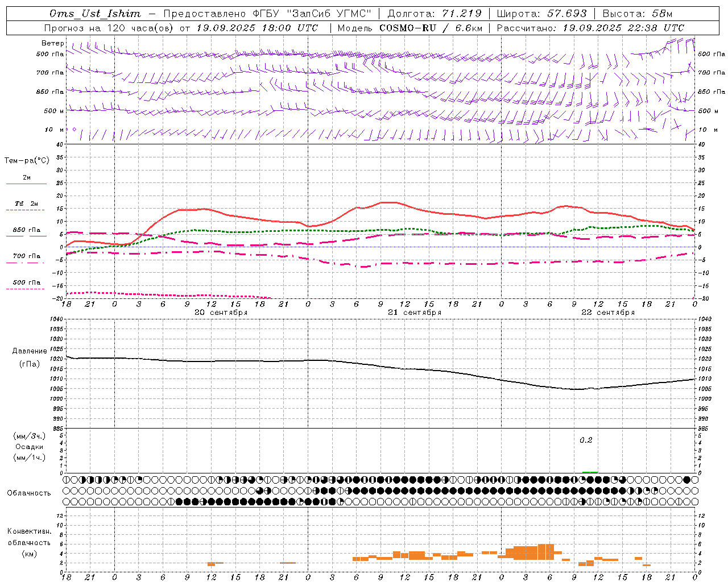Click the station name Oms_Ust_Ishim
The width and height of the screenshot is (728, 582).
click(x=95, y=14)
